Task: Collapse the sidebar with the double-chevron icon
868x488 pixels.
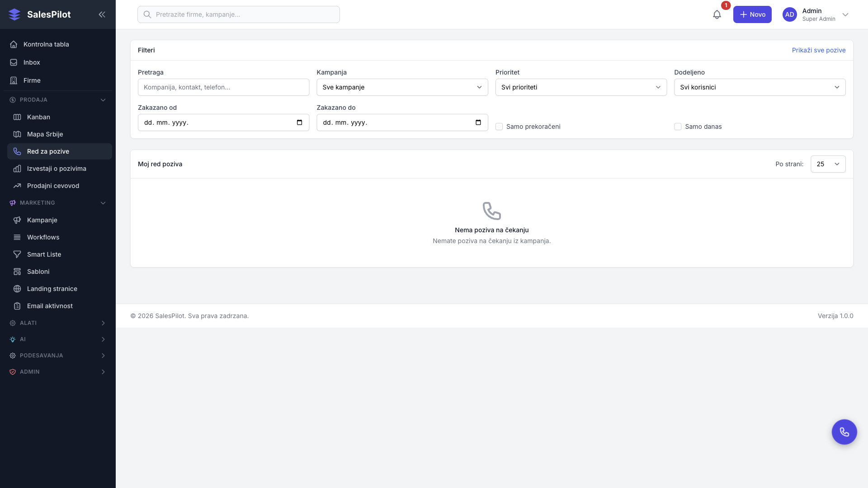Action: pyautogui.click(x=102, y=14)
